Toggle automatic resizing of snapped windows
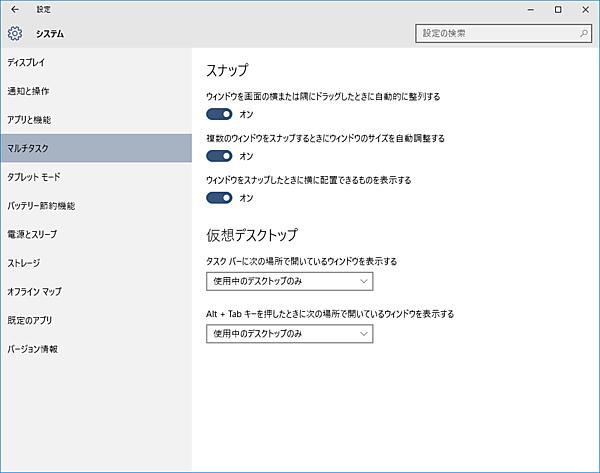 point(219,156)
